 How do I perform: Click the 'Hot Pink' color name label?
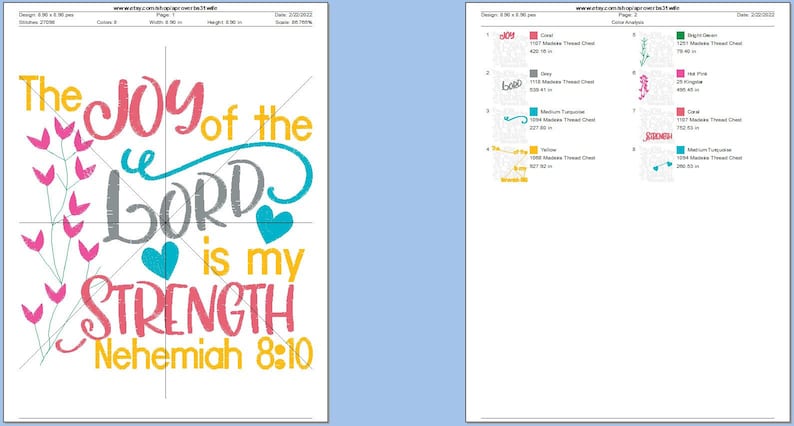coord(697,74)
